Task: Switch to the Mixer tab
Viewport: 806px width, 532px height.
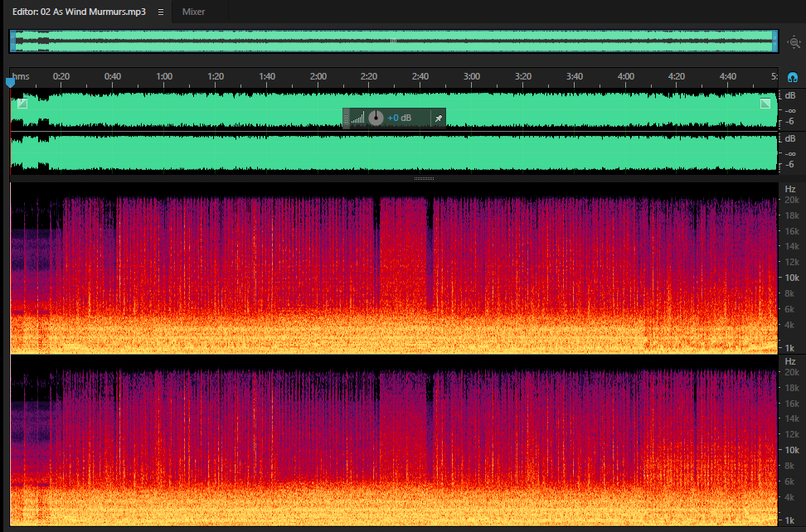Action: pos(193,12)
